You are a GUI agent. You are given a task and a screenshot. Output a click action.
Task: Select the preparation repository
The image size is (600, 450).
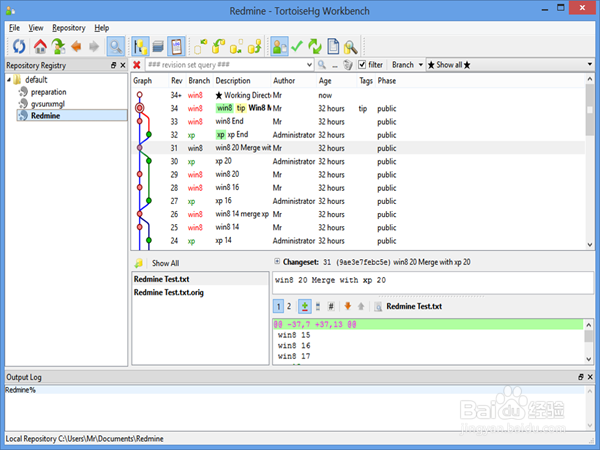[x=48, y=92]
